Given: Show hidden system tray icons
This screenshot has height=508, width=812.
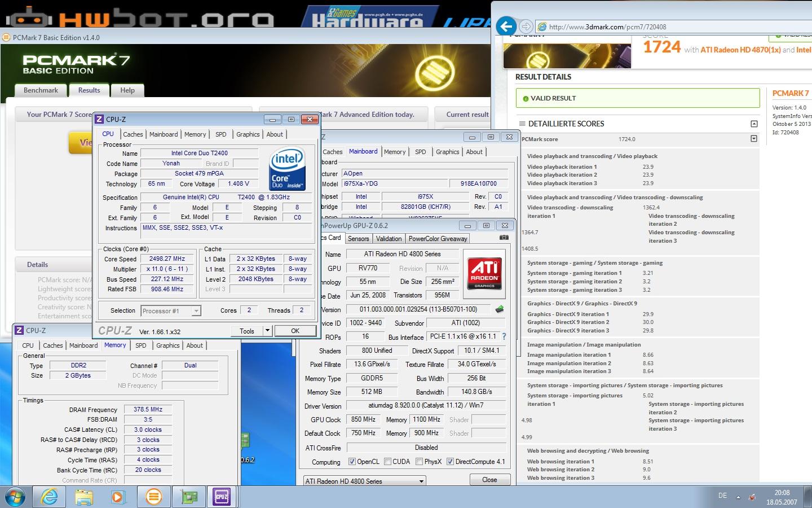Looking at the screenshot, I should point(738,497).
